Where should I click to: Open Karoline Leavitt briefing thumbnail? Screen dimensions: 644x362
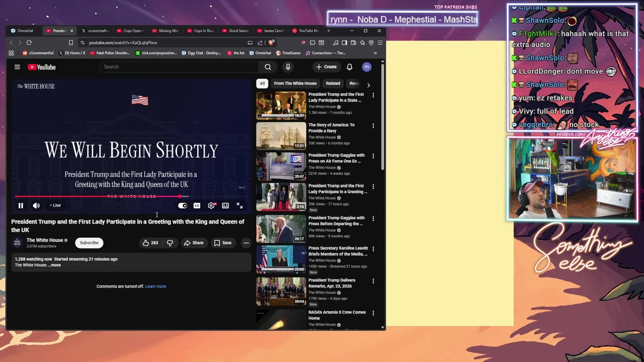(x=281, y=259)
